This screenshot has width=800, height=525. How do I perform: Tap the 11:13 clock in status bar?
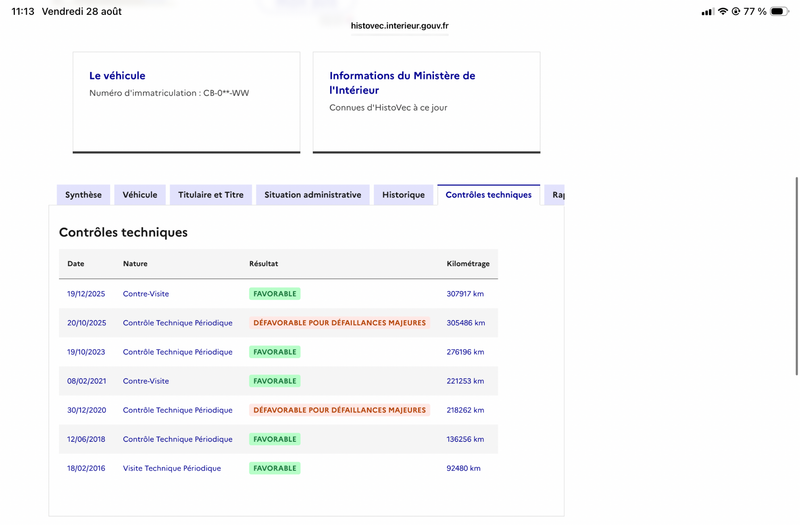point(22,11)
